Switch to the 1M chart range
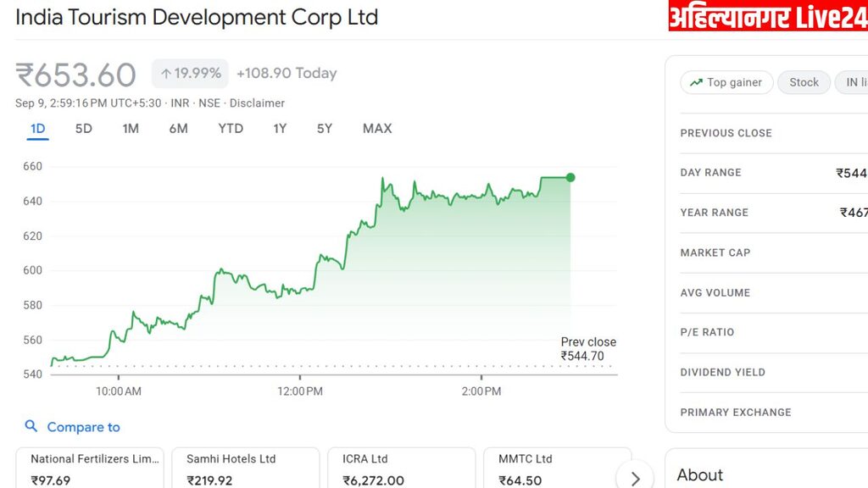 (x=131, y=129)
